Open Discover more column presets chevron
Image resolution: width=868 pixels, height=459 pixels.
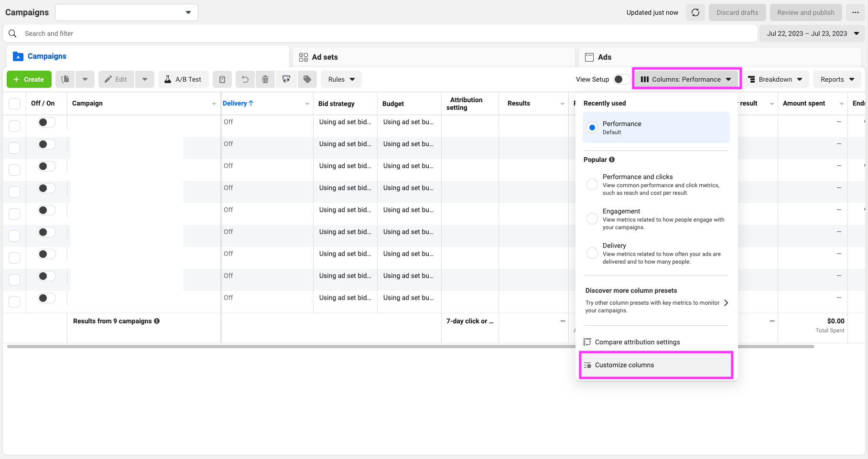726,303
